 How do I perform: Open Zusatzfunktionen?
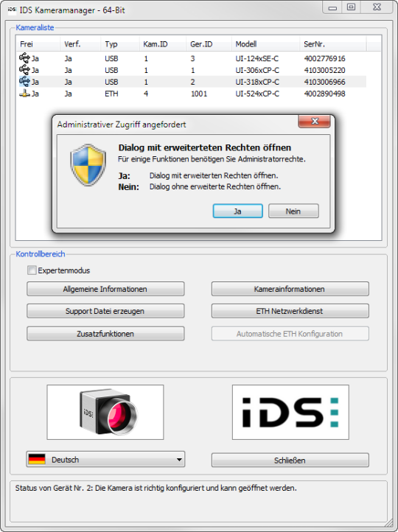tap(105, 334)
